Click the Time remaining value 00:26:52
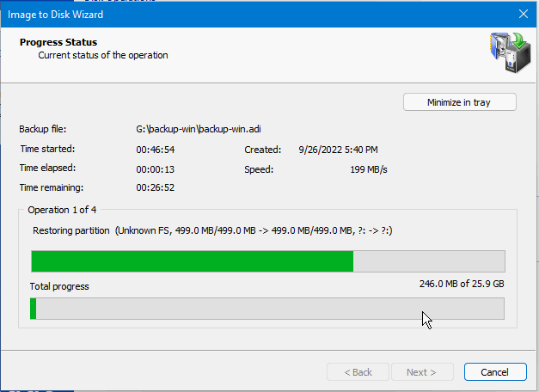 tap(156, 187)
